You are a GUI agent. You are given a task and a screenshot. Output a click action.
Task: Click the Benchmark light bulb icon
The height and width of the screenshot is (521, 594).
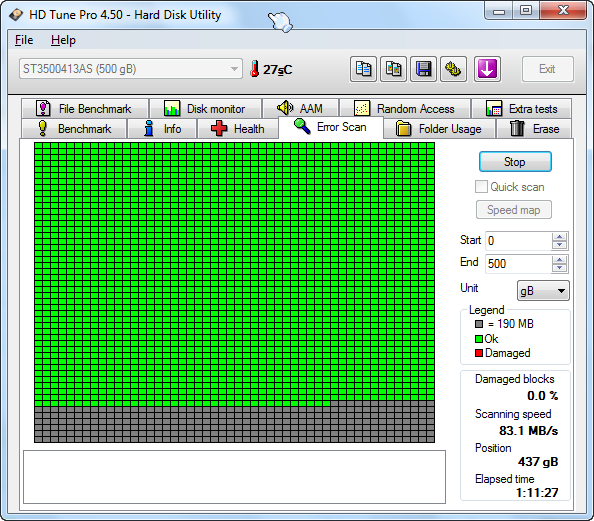click(43, 128)
